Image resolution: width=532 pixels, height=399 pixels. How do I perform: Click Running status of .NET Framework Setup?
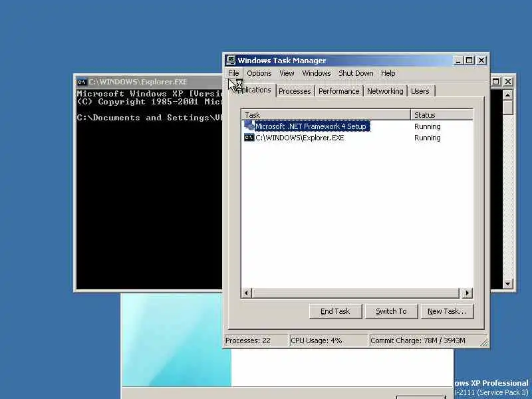[427, 126]
